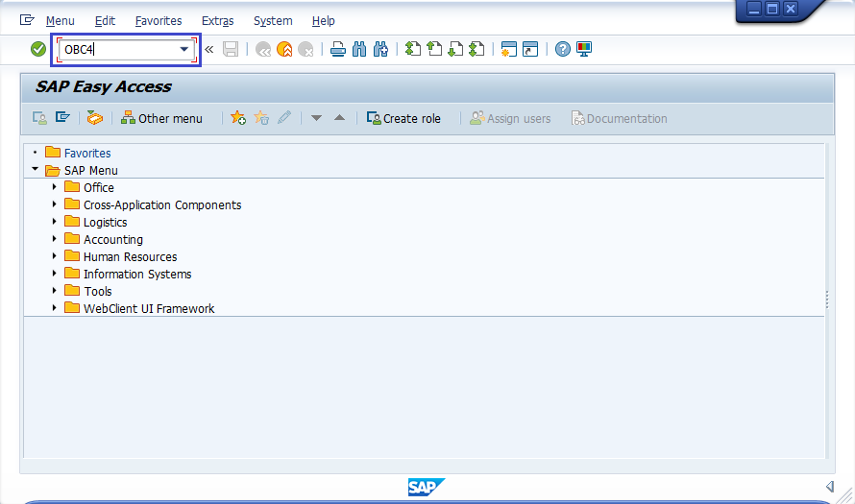Click the Change Favorites pencil icon
855x504 pixels.
(284, 118)
